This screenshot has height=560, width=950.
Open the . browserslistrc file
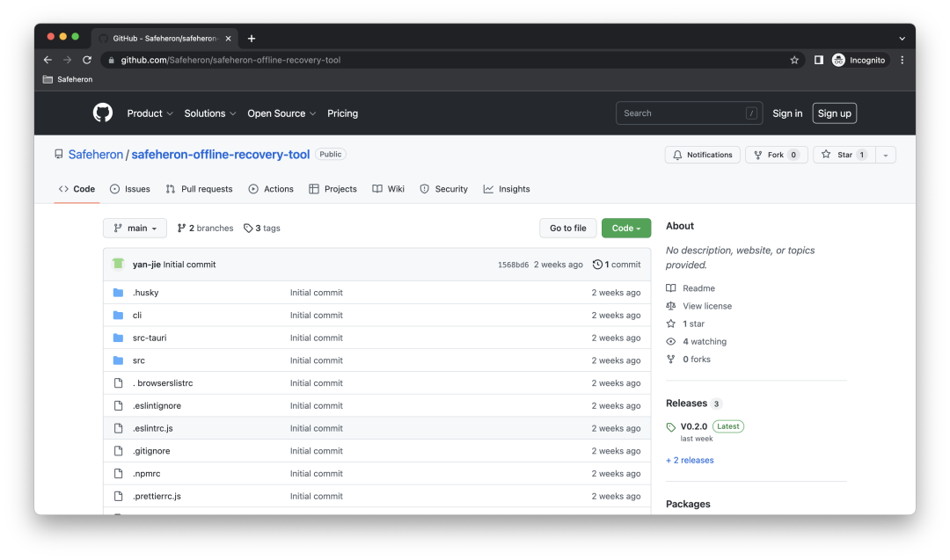coord(163,383)
